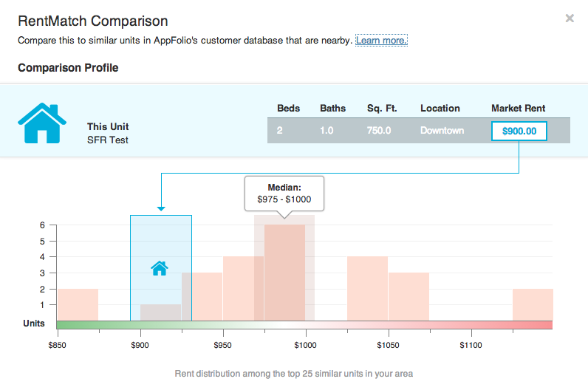588x390 pixels.
Task: Click the Beds column header
Action: click(288, 109)
